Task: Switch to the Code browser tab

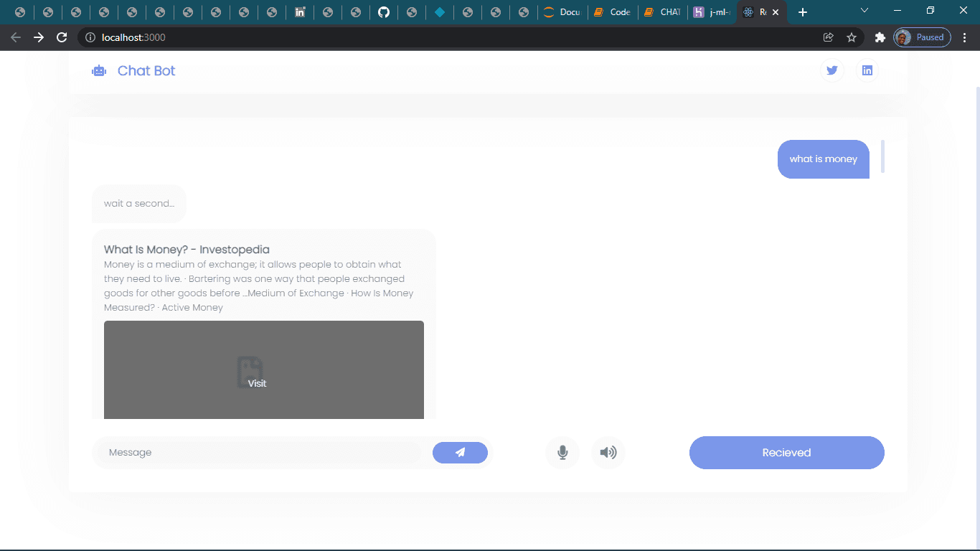Action: point(612,12)
